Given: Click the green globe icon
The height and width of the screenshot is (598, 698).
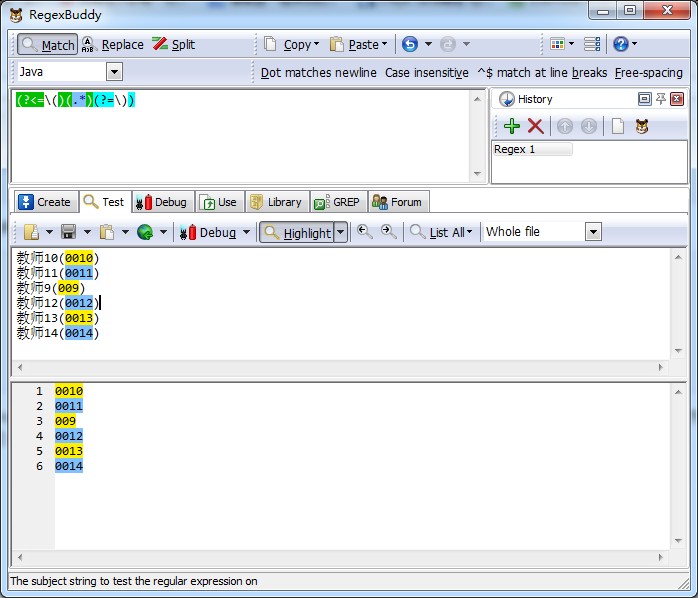Looking at the screenshot, I should tap(145, 232).
